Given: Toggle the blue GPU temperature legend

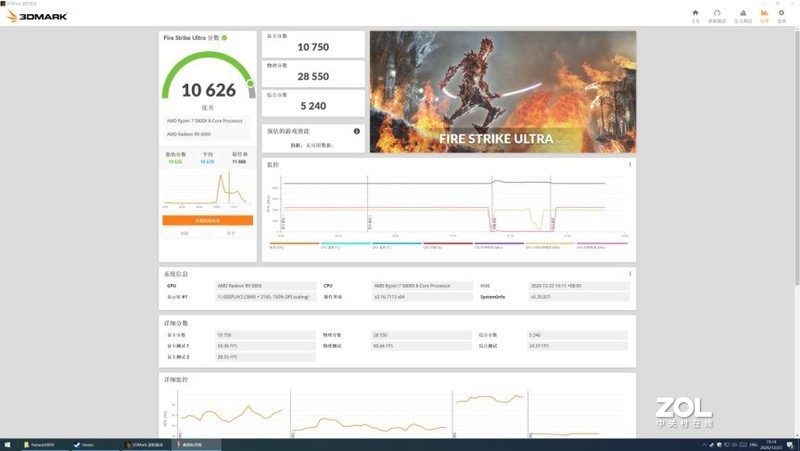Looking at the screenshot, I should click(x=396, y=245).
